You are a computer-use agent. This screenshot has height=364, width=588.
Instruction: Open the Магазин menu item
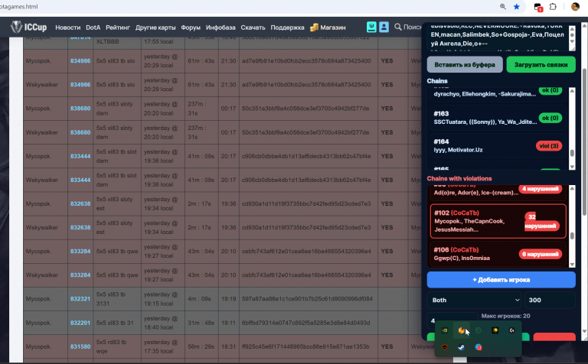pyautogui.click(x=332, y=28)
